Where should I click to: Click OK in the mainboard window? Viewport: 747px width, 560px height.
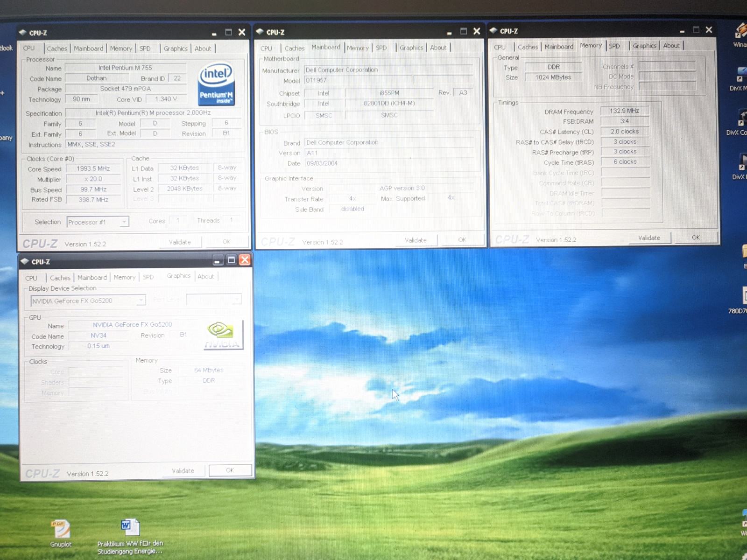[462, 239]
